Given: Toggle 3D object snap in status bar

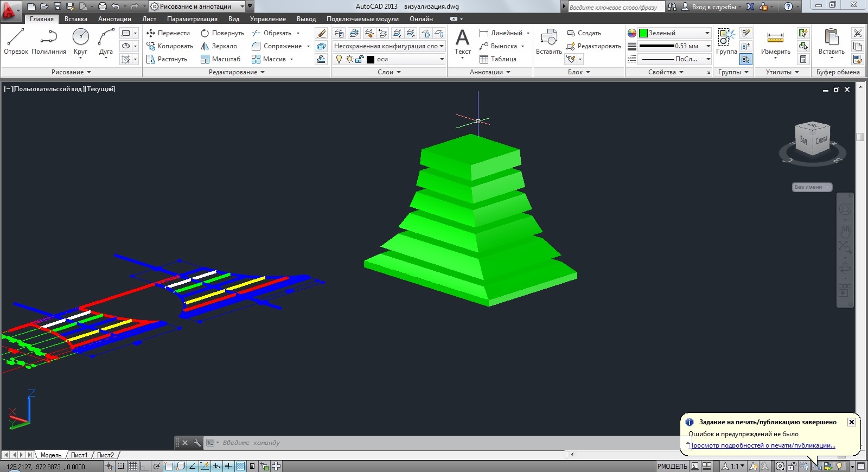Looking at the screenshot, I should coord(181,466).
